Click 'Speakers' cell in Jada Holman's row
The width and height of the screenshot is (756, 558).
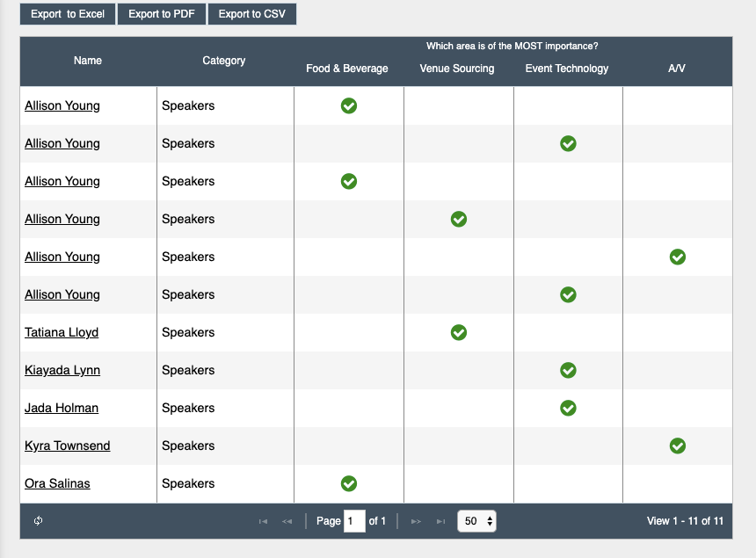tap(225, 408)
